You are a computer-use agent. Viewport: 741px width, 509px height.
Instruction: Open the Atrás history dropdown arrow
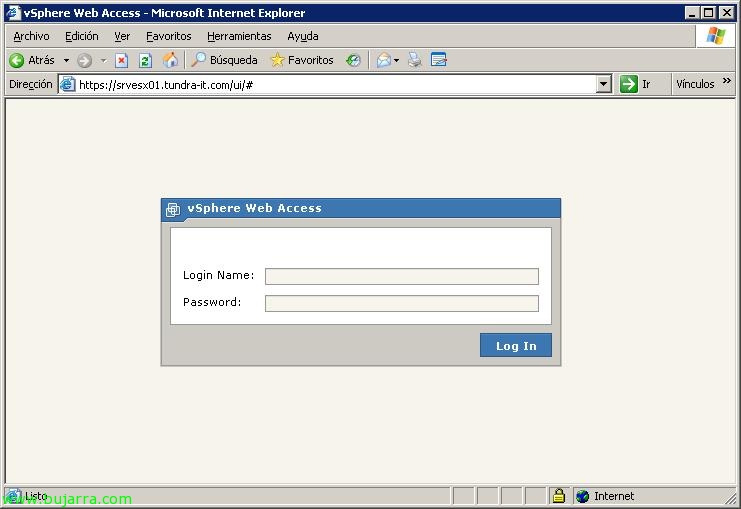(66, 60)
